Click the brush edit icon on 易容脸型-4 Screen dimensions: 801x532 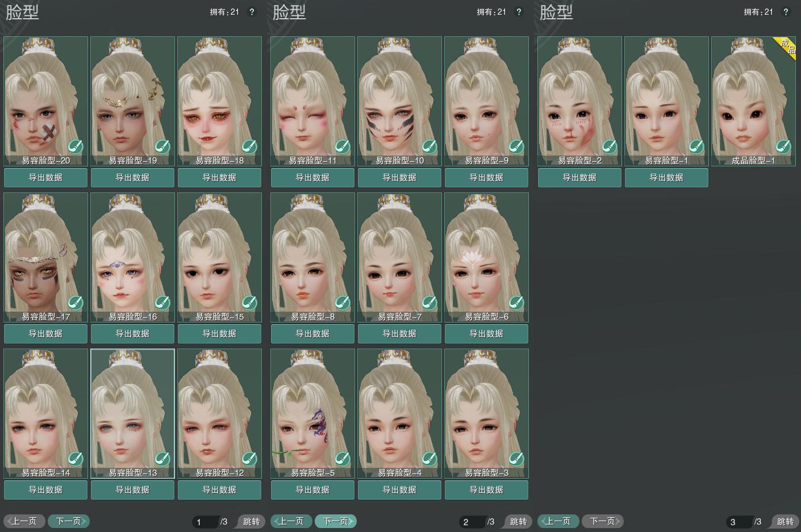click(429, 459)
